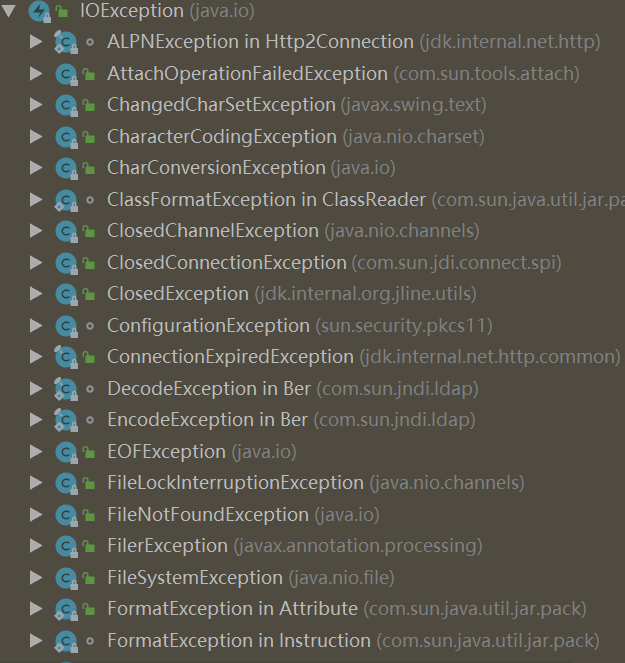This screenshot has height=663, width=625.
Task: Click the inner class icon for DecodeException in Ber
Action: [66, 389]
